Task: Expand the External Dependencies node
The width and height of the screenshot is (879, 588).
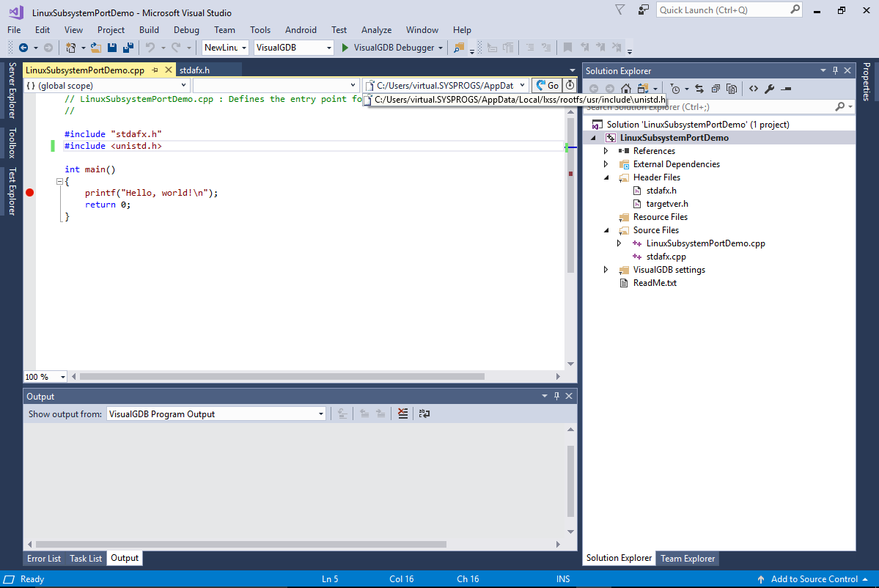Action: [x=606, y=164]
